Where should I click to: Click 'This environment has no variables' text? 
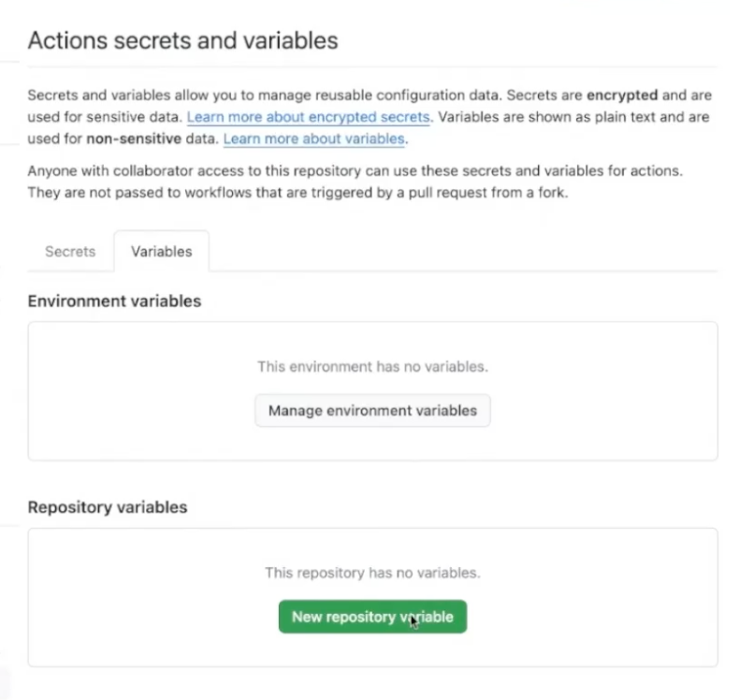point(372,367)
